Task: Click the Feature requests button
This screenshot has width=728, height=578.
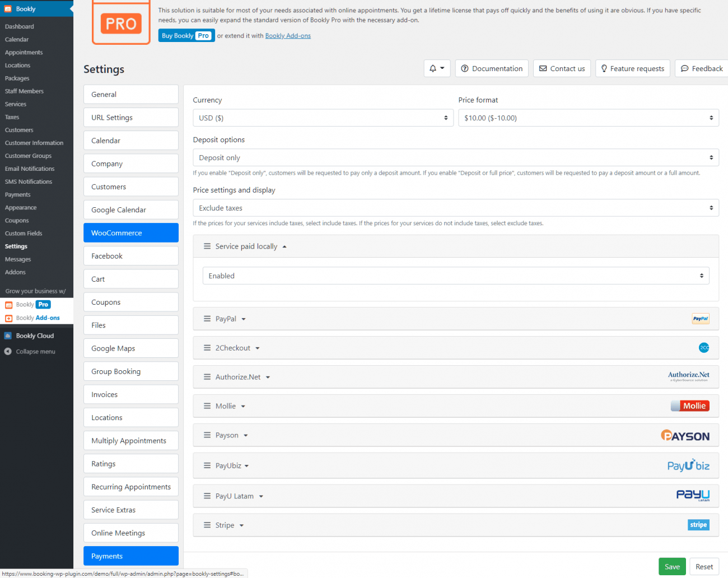Action: 633,68
